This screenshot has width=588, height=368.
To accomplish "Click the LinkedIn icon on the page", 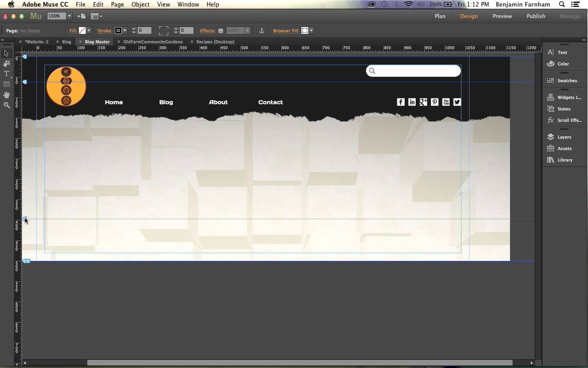I will [x=412, y=102].
